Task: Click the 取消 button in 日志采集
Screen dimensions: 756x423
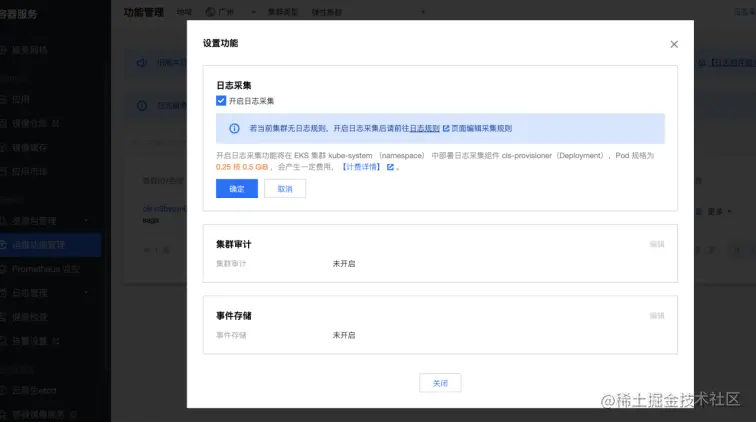Action: click(x=285, y=189)
